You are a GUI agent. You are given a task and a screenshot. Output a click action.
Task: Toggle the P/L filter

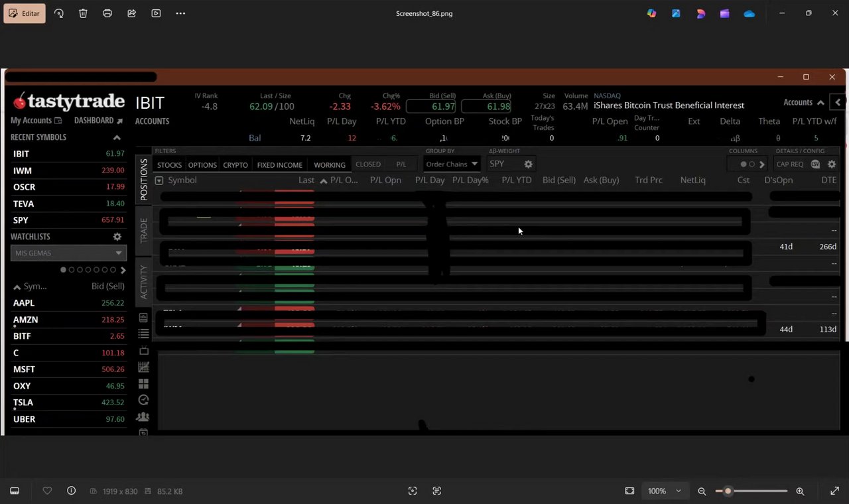401,164
